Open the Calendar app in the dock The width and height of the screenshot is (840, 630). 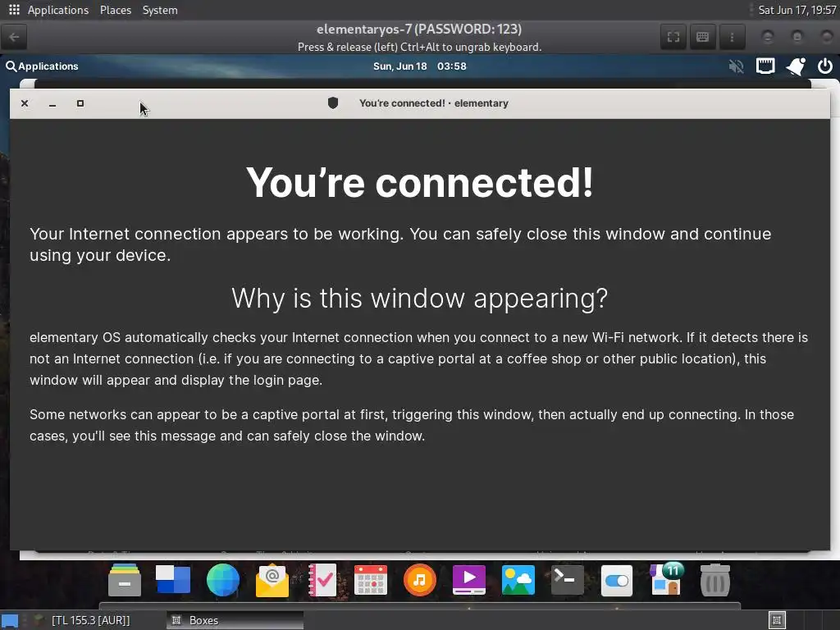[x=371, y=580]
